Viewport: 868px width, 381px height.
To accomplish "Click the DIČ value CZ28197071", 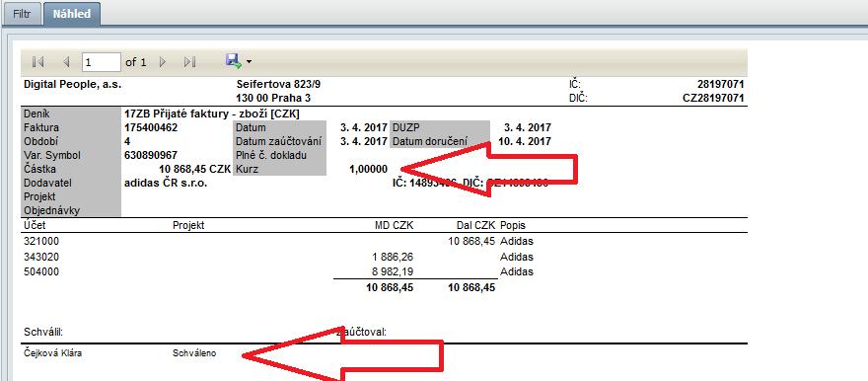I will click(x=713, y=99).
